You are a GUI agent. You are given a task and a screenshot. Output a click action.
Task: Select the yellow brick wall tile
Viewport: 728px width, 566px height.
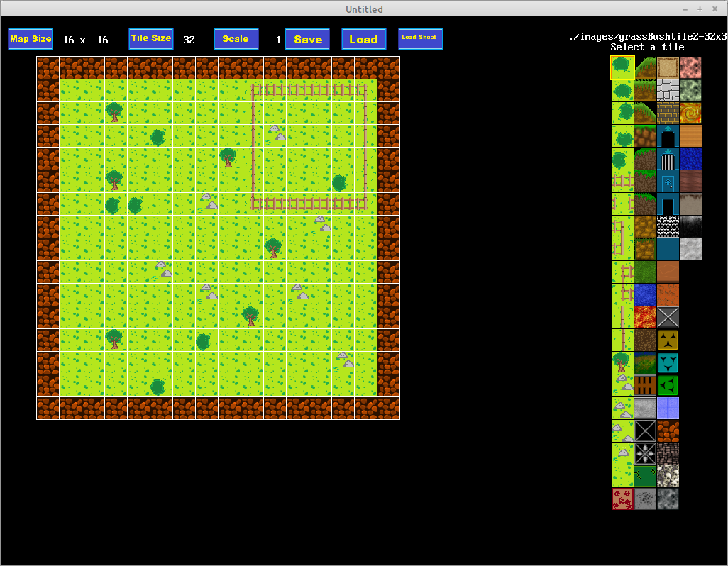(x=668, y=113)
